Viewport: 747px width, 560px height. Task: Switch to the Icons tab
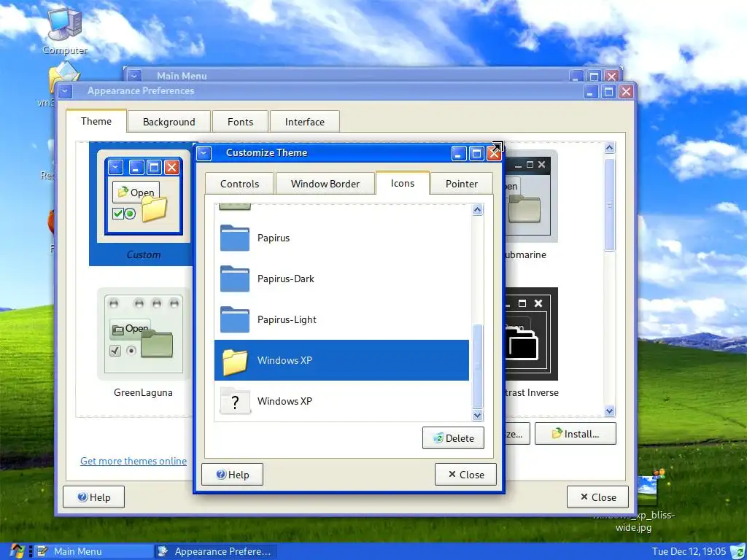(x=403, y=183)
